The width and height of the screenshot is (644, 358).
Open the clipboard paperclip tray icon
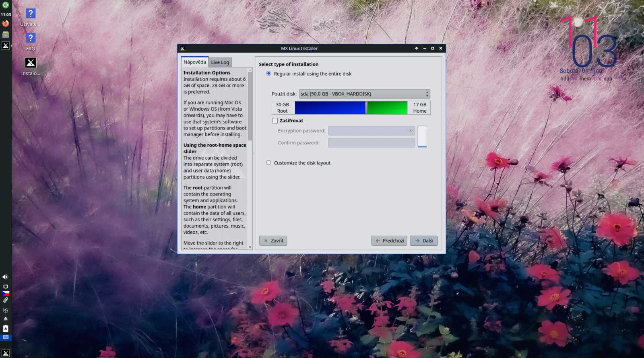click(x=6, y=300)
